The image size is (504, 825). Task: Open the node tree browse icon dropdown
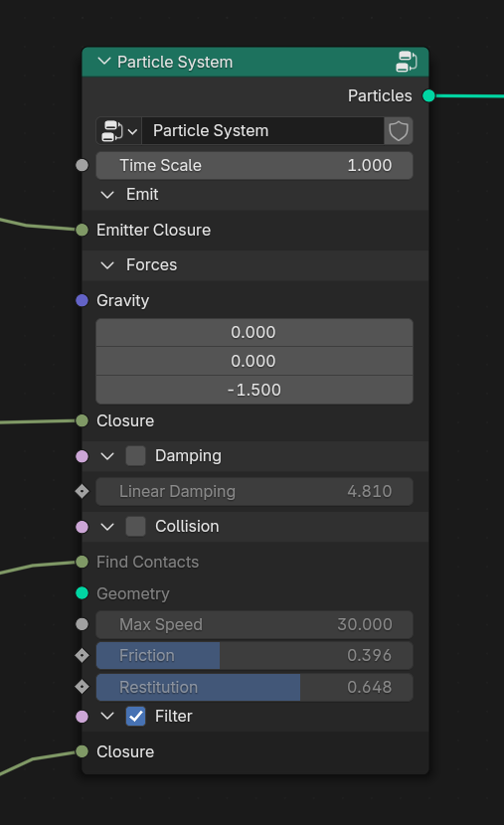(119, 131)
